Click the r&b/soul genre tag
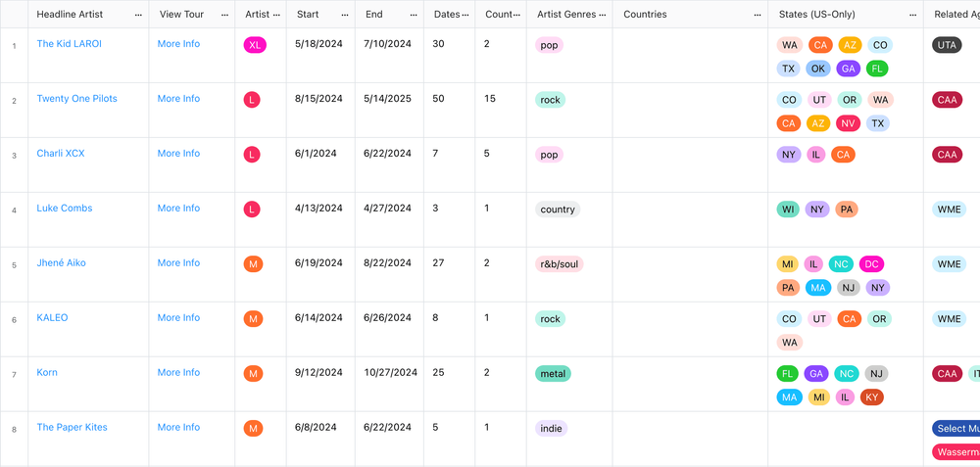Viewport: 980px width, 467px height. [x=559, y=264]
